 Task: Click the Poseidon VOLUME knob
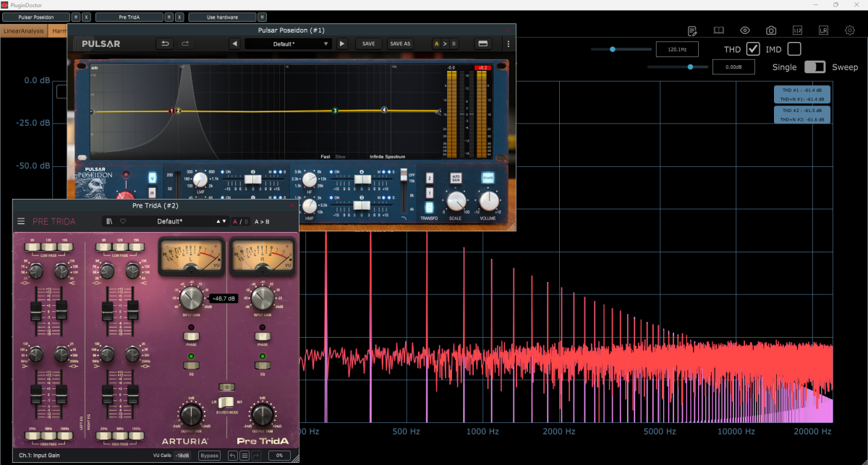[489, 200]
